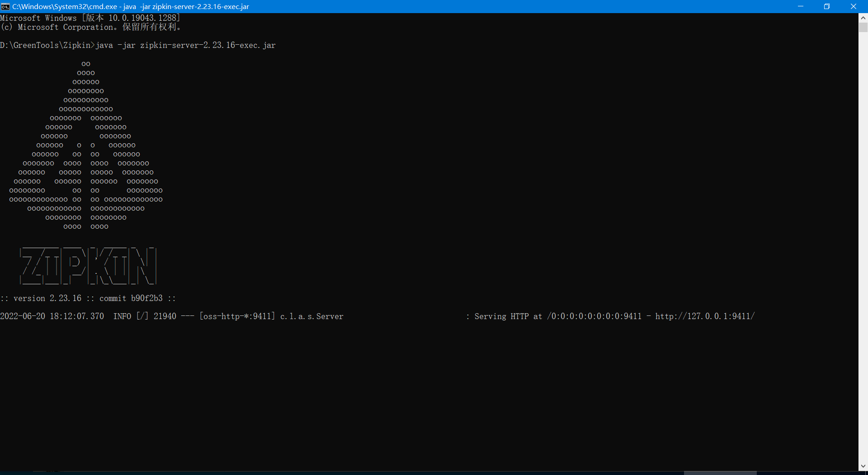
Task: Click the horizontal scrollbar thumb at bottom
Action: pos(720,473)
